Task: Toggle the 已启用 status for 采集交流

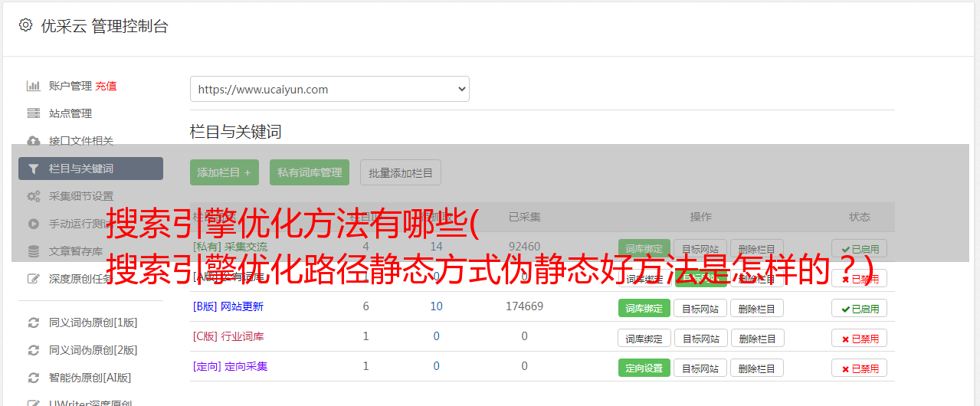Action: [x=859, y=248]
